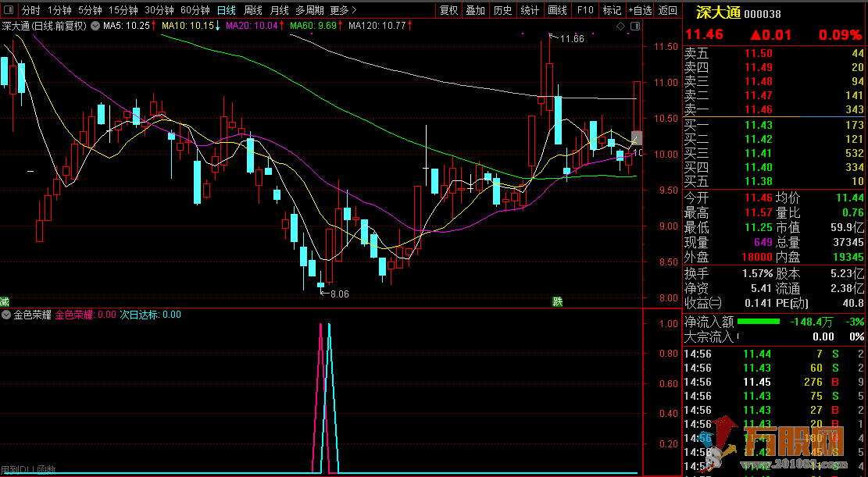The height and width of the screenshot is (477, 868).
Task: Click the 买五 bid row price 11.38
Action: (x=759, y=181)
